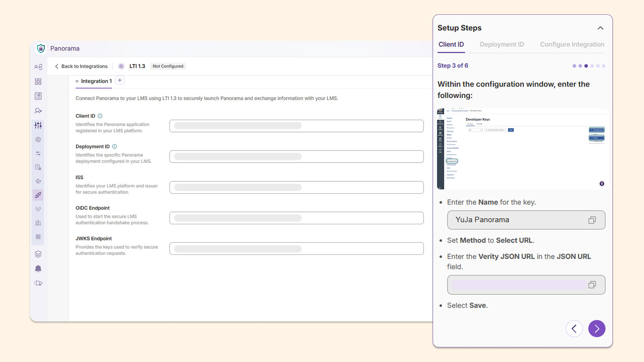Click the group users sidebar icon
Screen dimensions: 644x362
point(38,209)
